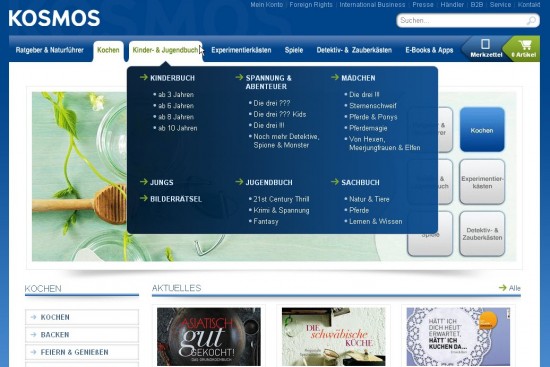Open the Service link
550x367 pixels.
coord(500,5)
